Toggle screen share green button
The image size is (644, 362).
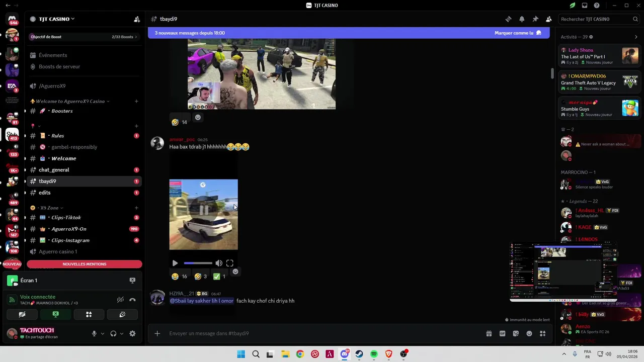pos(56,314)
